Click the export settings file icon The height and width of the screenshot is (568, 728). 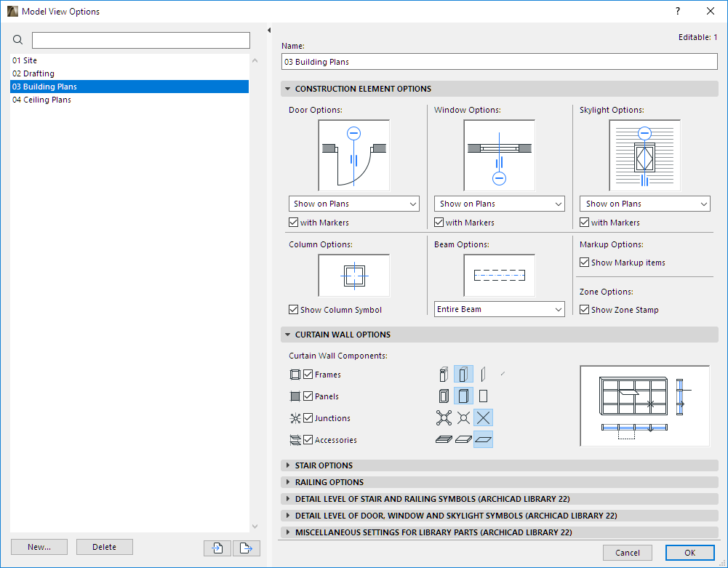click(247, 548)
